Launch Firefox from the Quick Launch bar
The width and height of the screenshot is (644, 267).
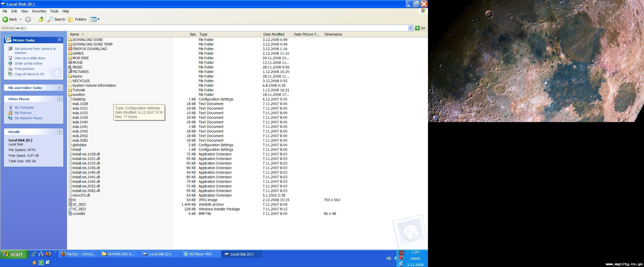click(x=48, y=254)
